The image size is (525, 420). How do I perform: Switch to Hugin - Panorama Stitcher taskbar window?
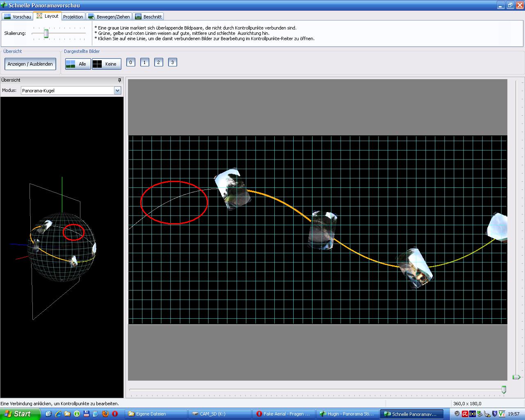tap(347, 414)
